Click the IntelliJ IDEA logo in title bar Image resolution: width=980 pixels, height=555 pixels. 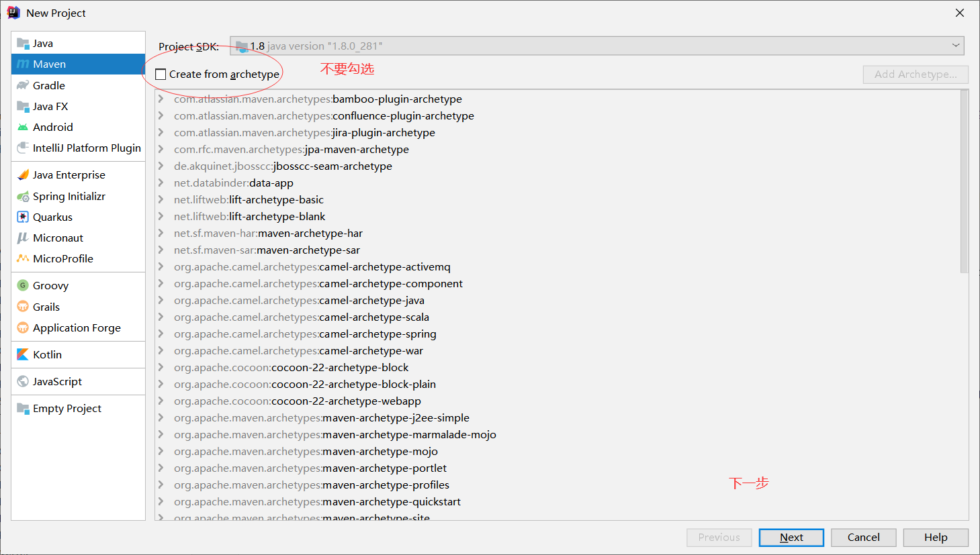click(x=13, y=13)
